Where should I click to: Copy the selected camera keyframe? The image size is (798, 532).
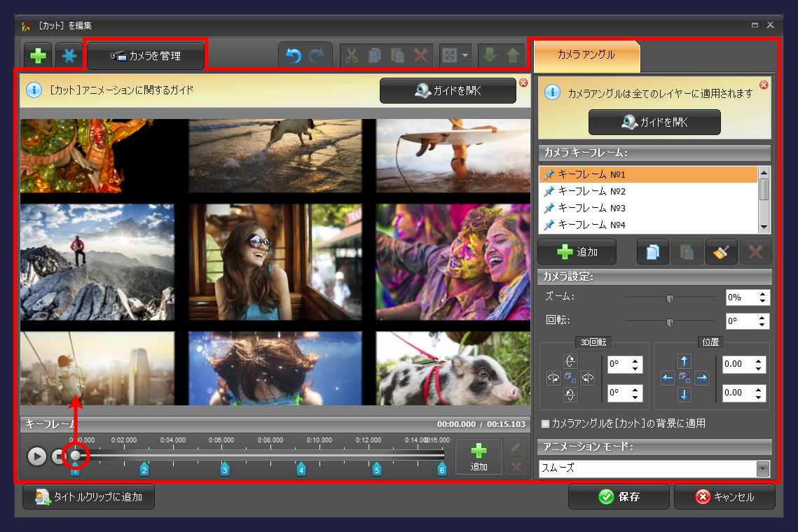coord(652,252)
